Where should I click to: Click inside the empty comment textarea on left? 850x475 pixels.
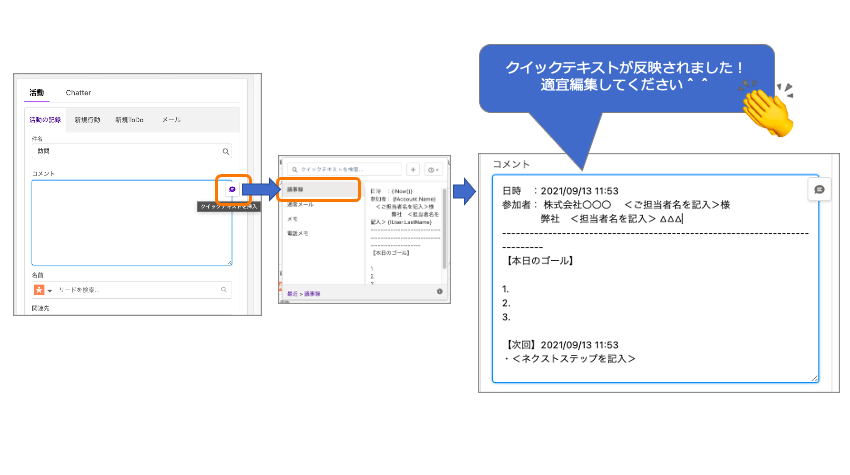[x=132, y=223]
